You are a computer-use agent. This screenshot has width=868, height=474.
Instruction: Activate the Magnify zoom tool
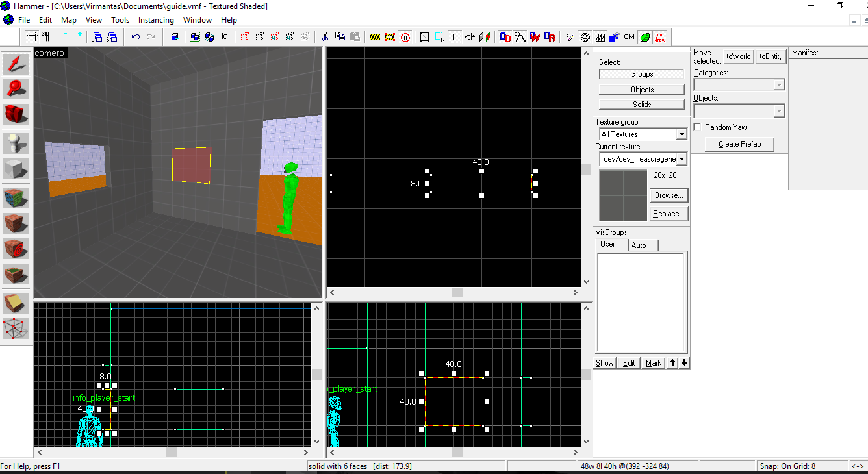(x=16, y=89)
